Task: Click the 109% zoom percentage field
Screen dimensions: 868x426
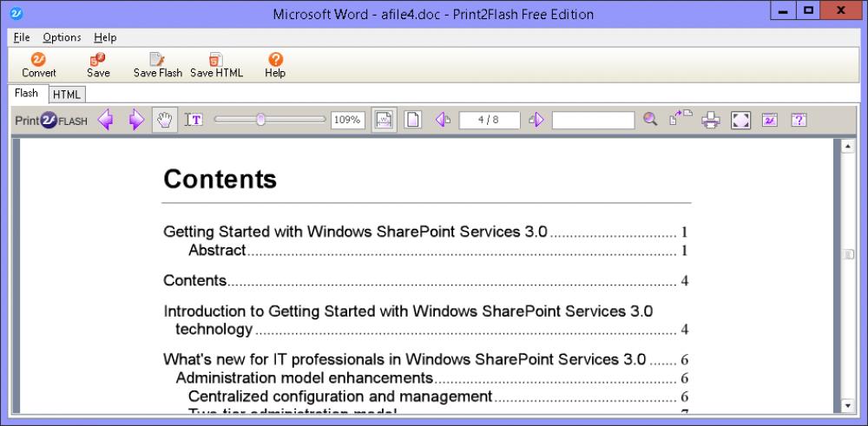Action: point(348,120)
